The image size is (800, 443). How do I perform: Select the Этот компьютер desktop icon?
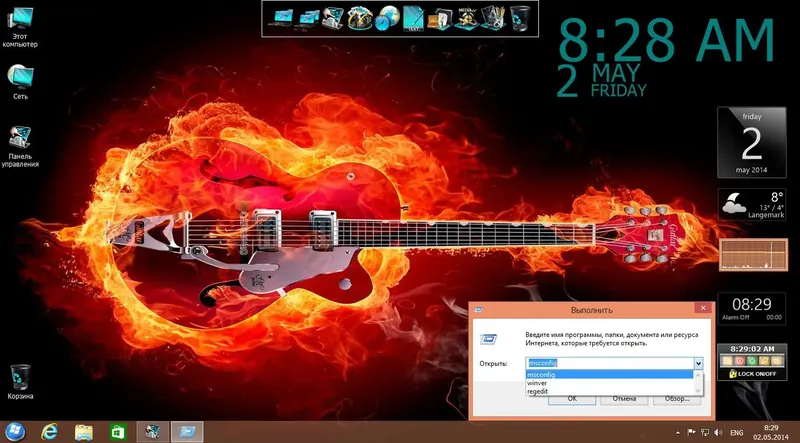(20, 28)
